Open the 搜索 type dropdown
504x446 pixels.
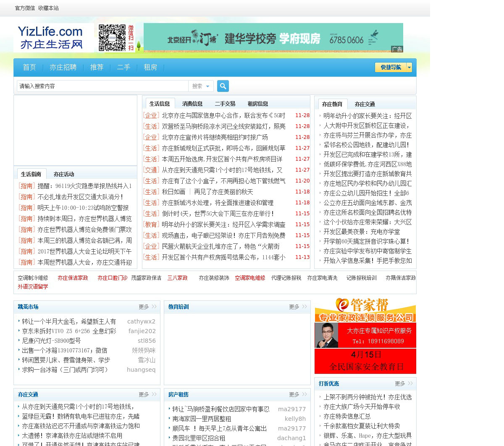tap(201, 86)
